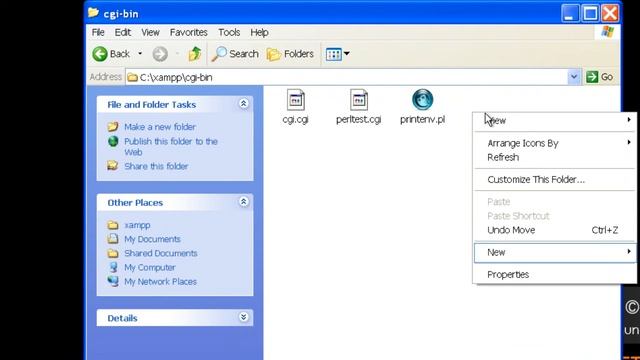Viewport: 640px width, 360px height.
Task: Open the Favorites menu
Action: [189, 32]
